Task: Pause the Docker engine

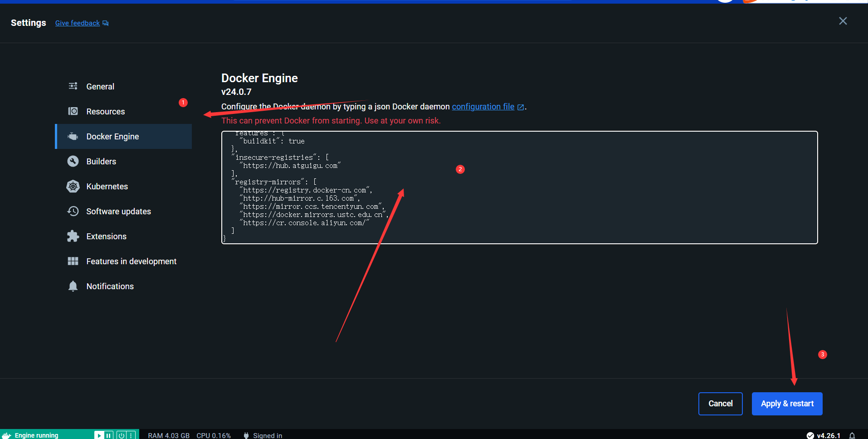Action: pyautogui.click(x=108, y=435)
